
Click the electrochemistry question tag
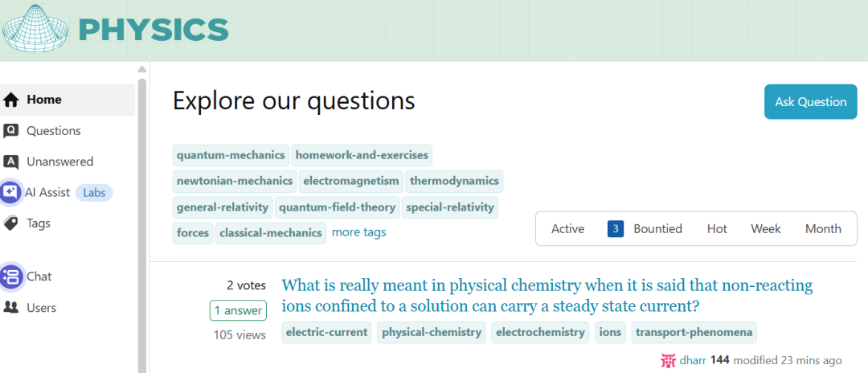[540, 333]
